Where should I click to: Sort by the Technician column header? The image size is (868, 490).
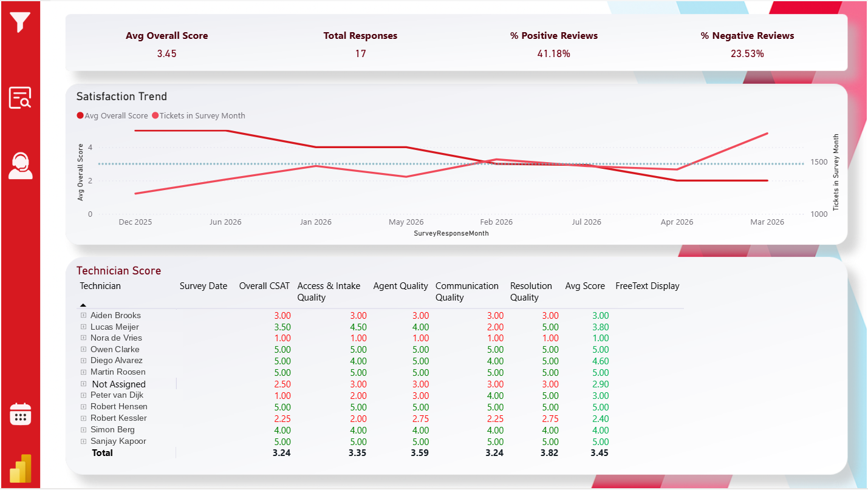[x=100, y=286]
